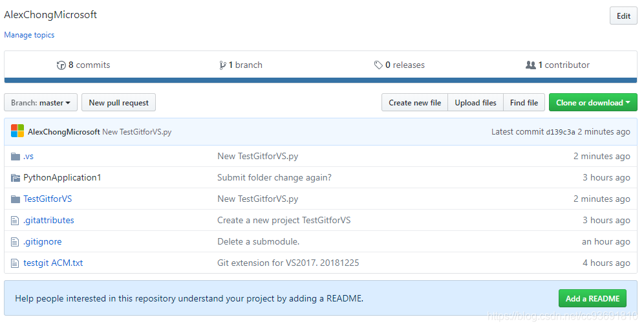Image resolution: width=644 pixels, height=328 pixels.
Task: Click the PythonApplication1 submodule folder icon
Action: coord(16,178)
